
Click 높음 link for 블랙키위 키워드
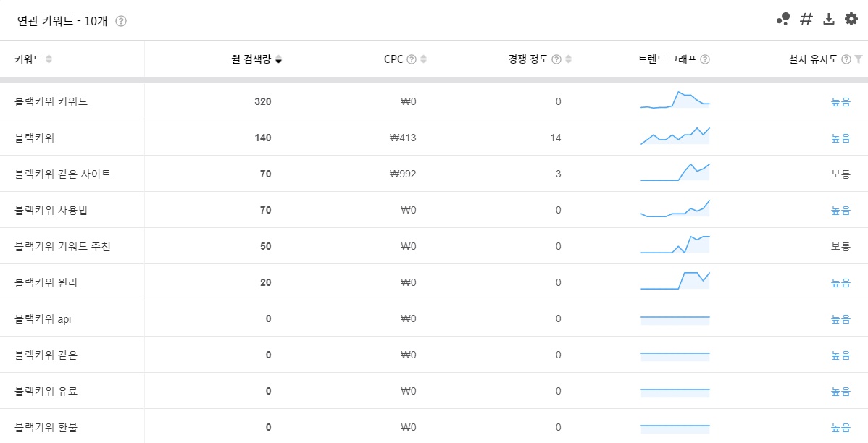click(x=840, y=102)
